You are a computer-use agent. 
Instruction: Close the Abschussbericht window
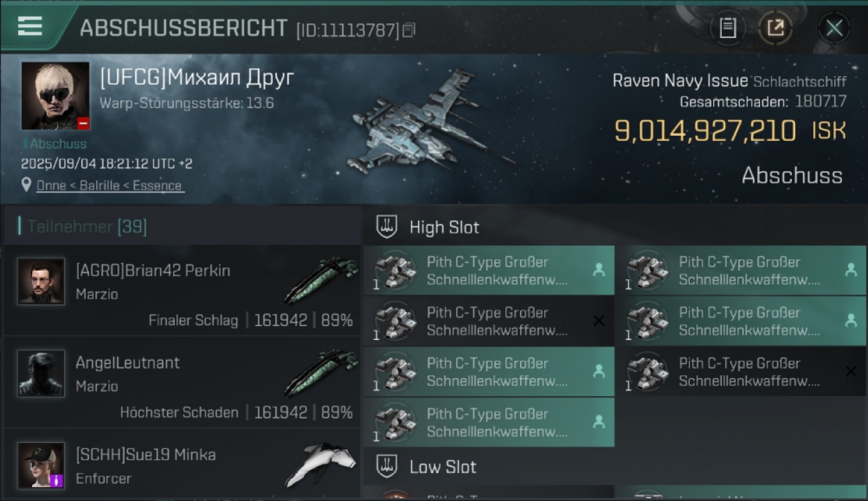(834, 28)
